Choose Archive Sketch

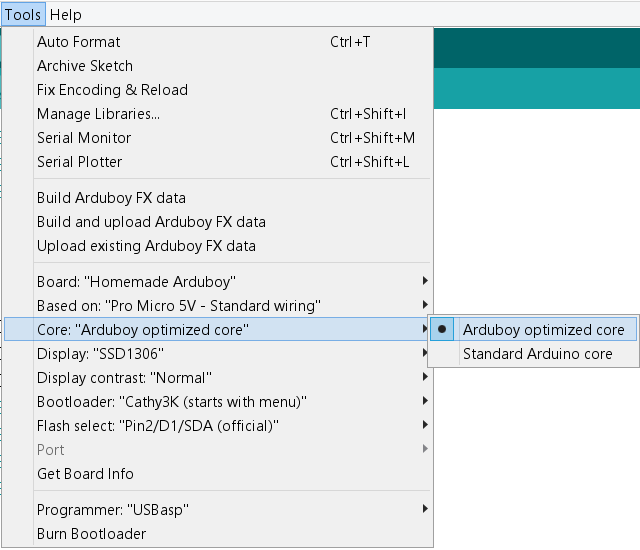tap(85, 66)
